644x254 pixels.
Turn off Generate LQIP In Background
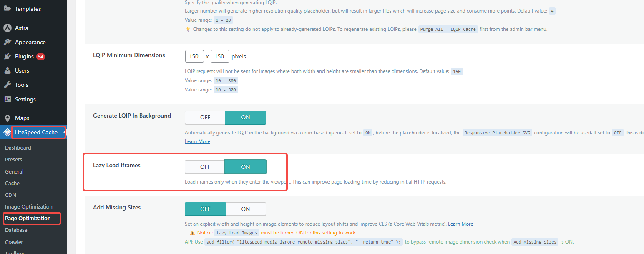205,117
